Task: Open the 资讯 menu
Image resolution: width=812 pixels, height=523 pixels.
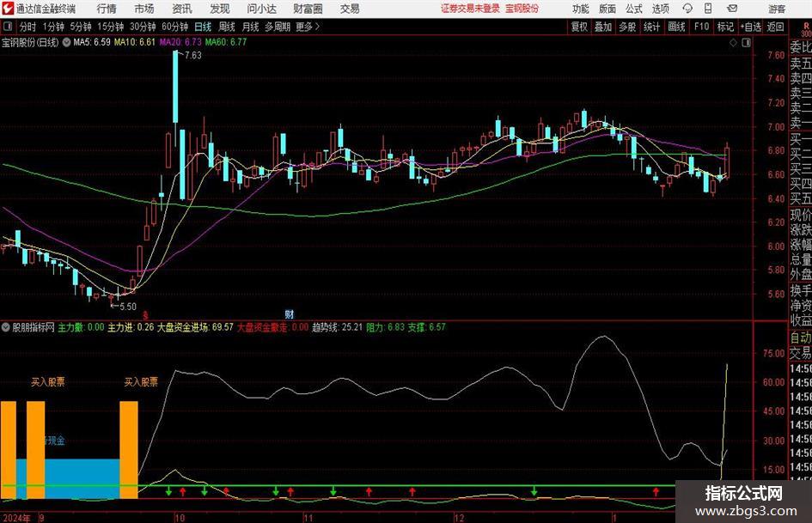Action: pos(182,9)
